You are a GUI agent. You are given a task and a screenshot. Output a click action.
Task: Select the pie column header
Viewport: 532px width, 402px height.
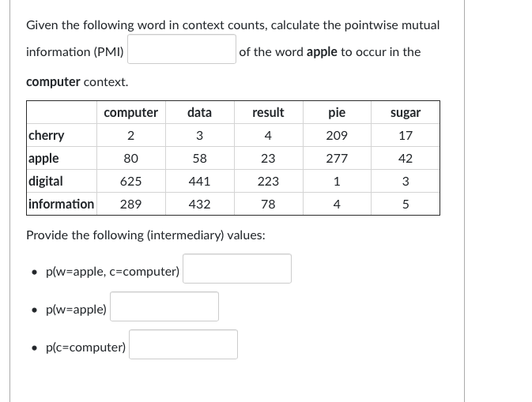[337, 112]
